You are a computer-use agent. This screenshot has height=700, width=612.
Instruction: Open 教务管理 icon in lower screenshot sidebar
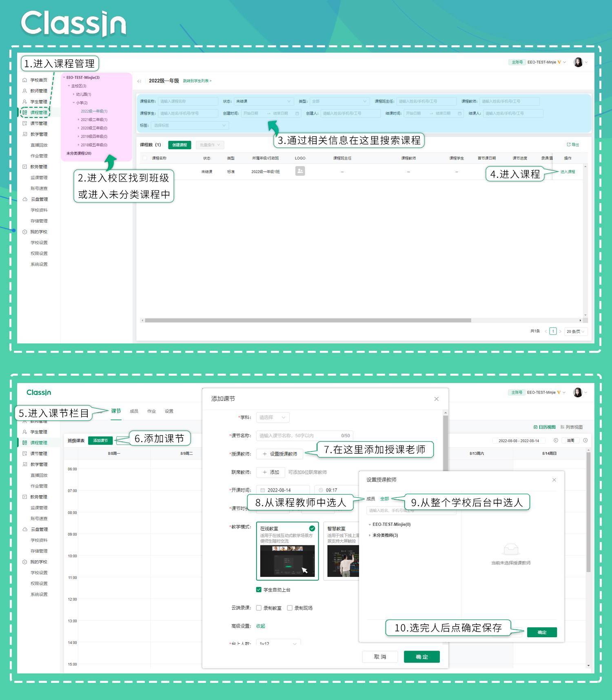[x=24, y=497]
